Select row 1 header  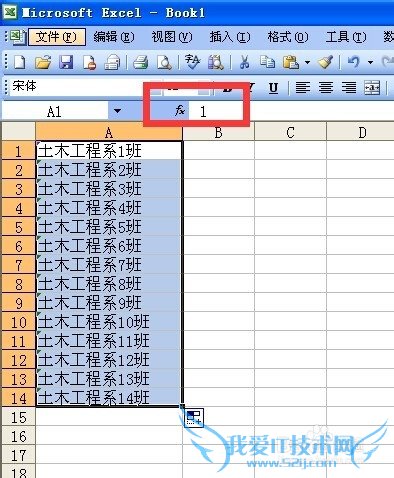click(19, 151)
